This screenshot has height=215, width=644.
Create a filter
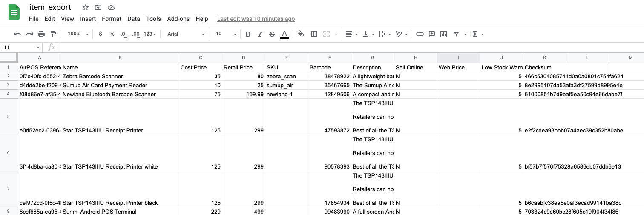456,34
